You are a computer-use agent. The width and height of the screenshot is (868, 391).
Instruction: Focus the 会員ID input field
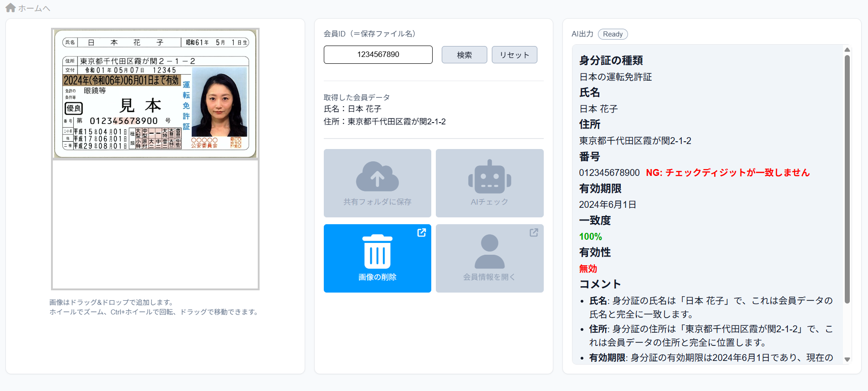(x=378, y=55)
